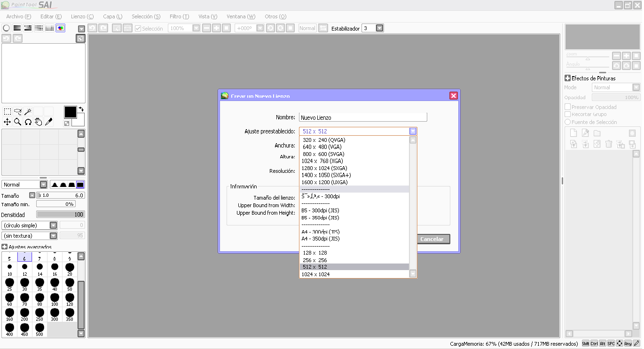Open the Estabilizador dropdown
This screenshot has width=644, height=349.
[380, 28]
